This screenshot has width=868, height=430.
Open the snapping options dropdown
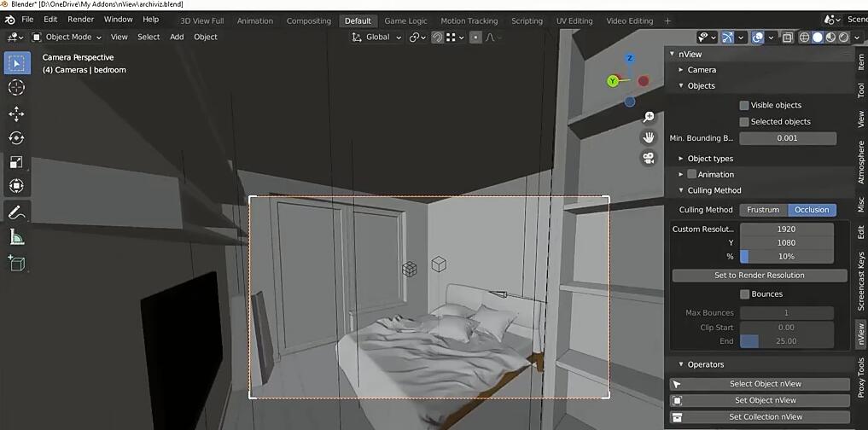pyautogui.click(x=454, y=37)
